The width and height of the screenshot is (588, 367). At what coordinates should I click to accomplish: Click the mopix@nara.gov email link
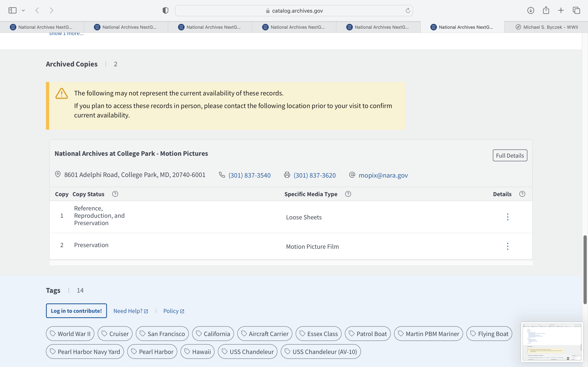tap(383, 175)
